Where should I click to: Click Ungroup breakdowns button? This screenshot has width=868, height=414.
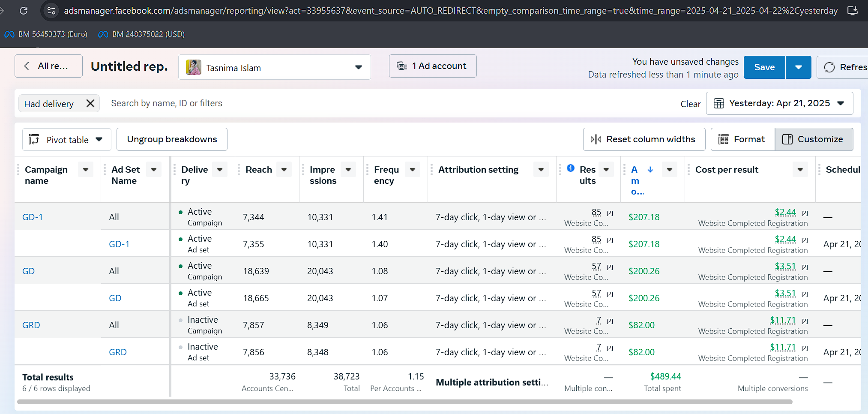[x=172, y=139]
